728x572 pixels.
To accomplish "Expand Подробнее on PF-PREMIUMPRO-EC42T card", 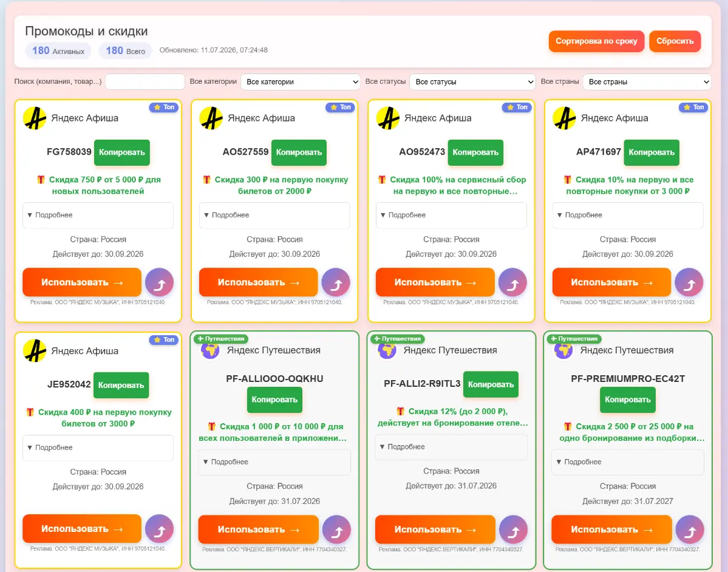I will [628, 462].
